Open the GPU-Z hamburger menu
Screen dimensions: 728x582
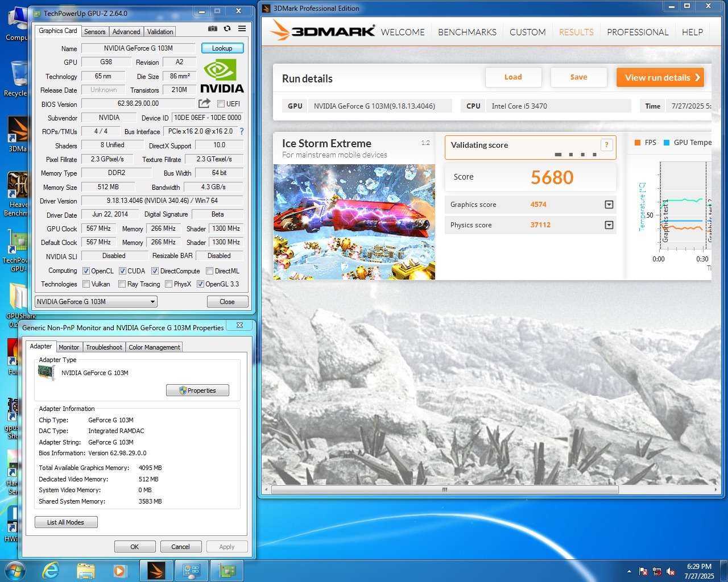pyautogui.click(x=242, y=28)
